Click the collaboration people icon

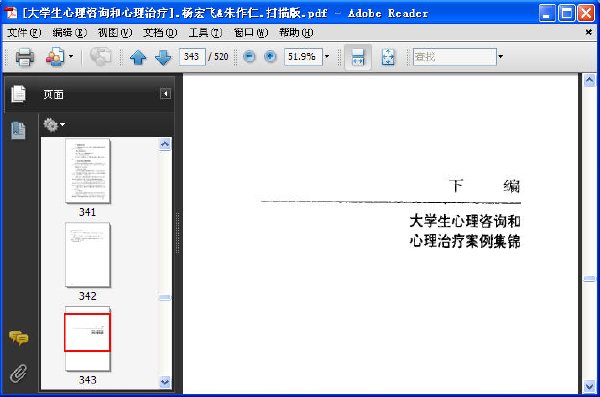click(55, 57)
